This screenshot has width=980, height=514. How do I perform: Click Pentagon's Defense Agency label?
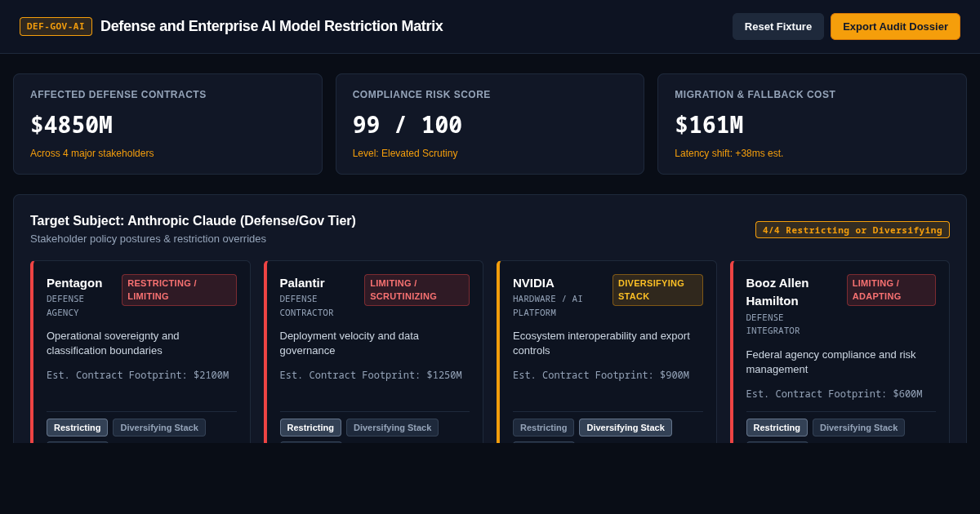click(65, 306)
